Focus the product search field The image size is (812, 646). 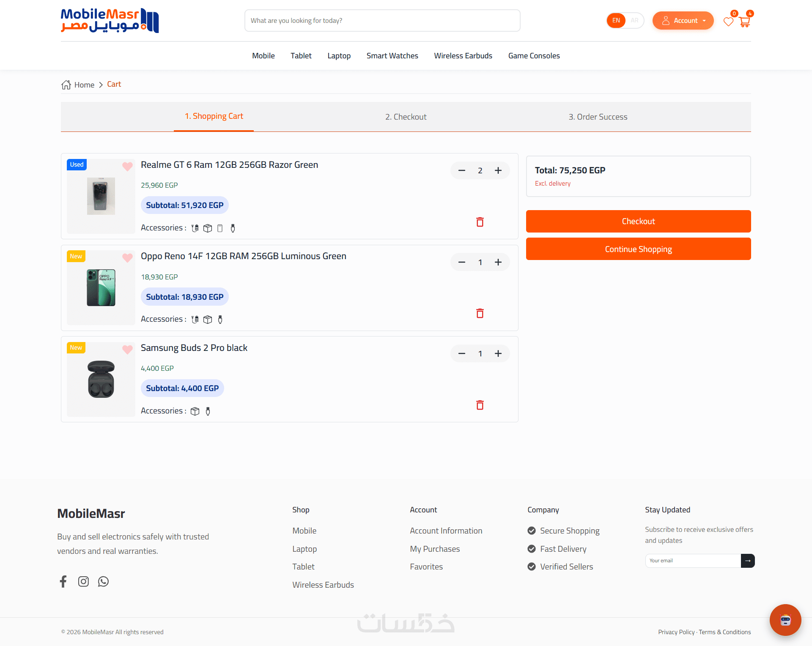click(382, 20)
